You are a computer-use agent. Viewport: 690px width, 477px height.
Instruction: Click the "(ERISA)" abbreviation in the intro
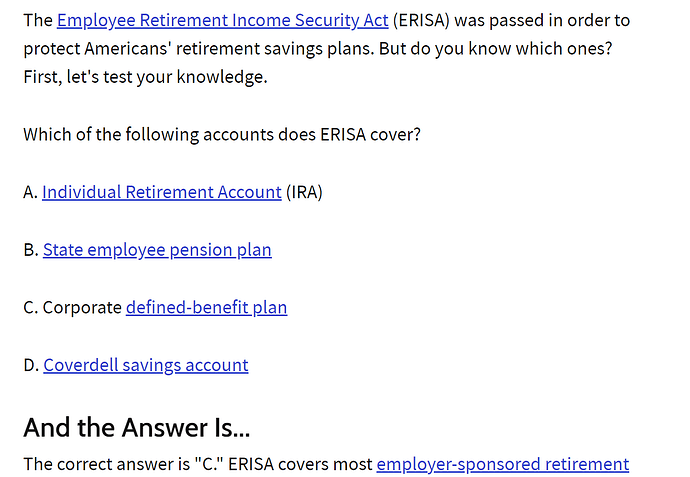421,21
